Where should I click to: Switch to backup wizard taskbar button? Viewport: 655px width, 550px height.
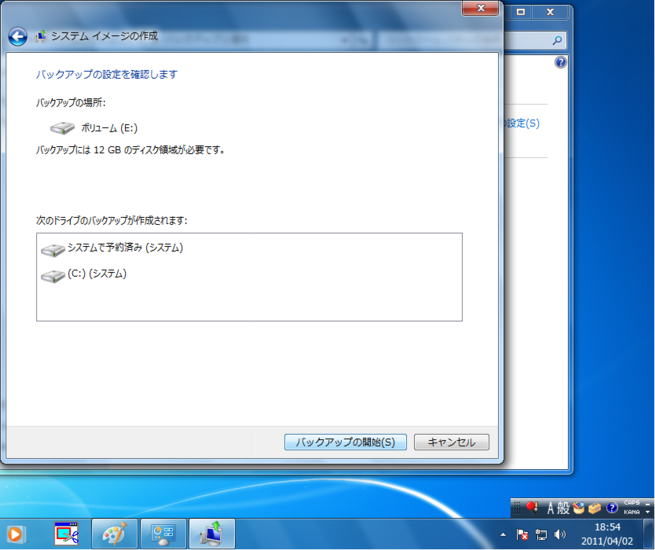[x=212, y=534]
